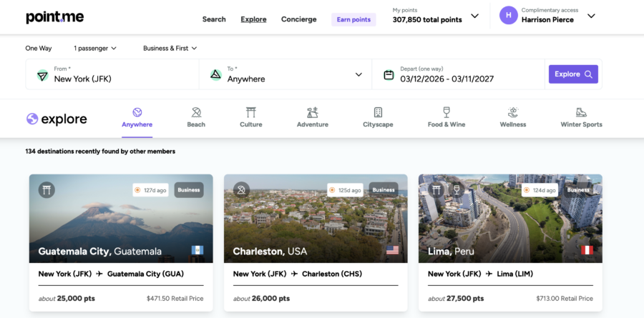This screenshot has height=318, width=644.
Task: Select the Wellness category icon
Action: pos(512,112)
